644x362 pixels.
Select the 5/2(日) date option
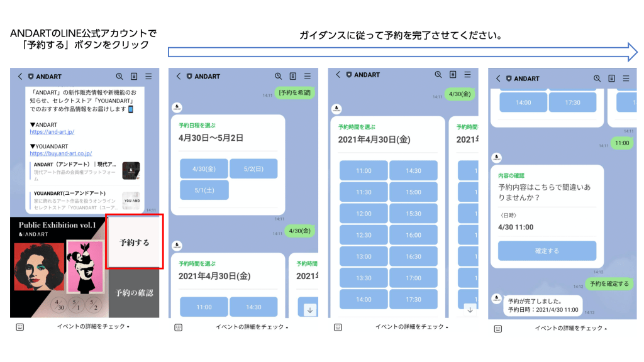253,168
